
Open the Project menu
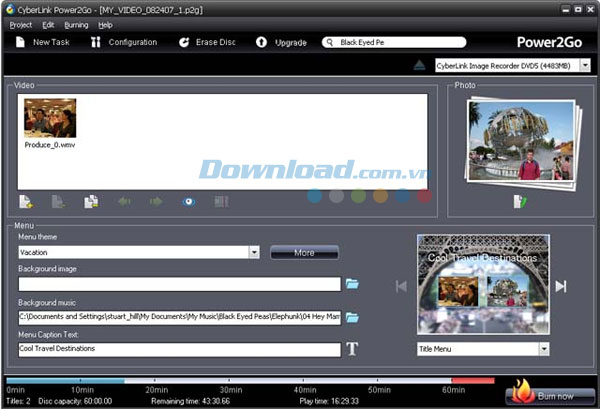tap(20, 24)
